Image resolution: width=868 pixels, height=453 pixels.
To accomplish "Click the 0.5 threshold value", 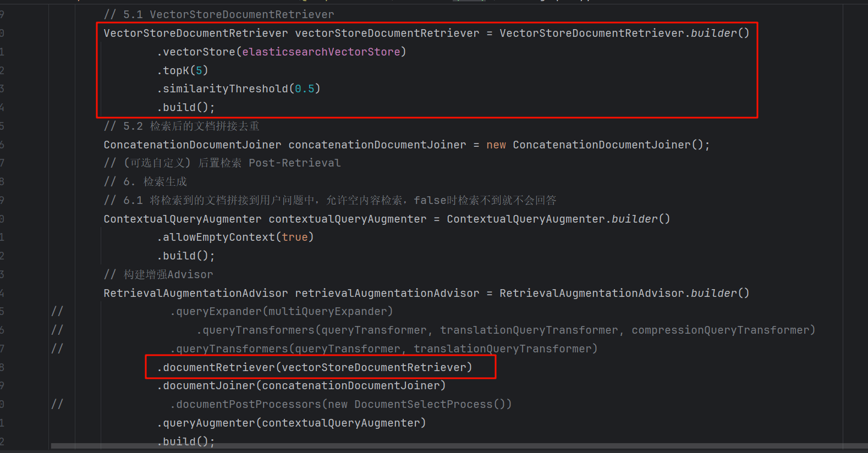I will (x=305, y=89).
